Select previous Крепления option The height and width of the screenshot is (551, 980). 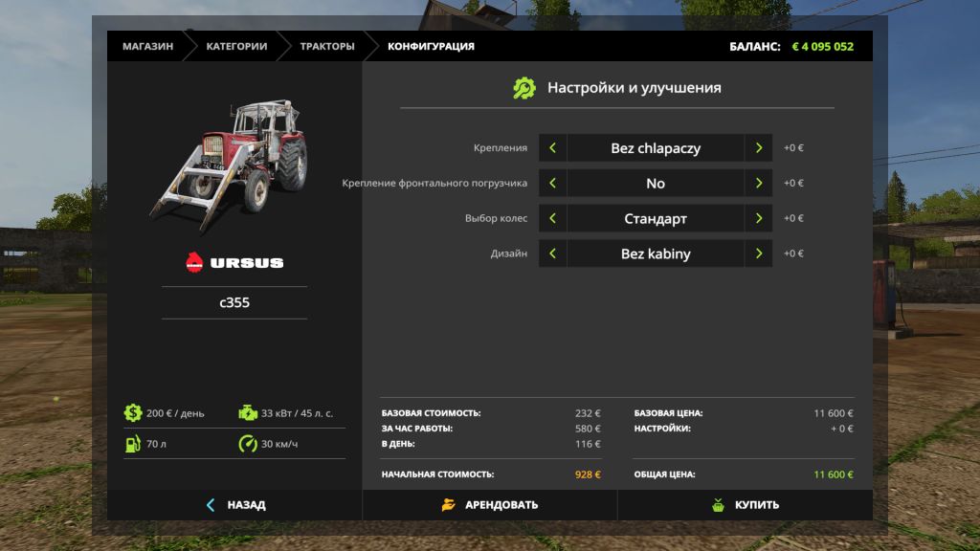tap(552, 148)
